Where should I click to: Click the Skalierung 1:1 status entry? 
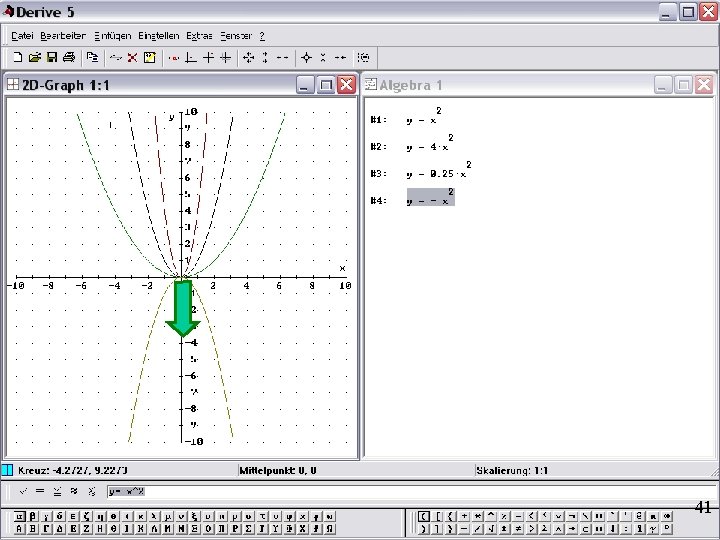click(x=512, y=470)
